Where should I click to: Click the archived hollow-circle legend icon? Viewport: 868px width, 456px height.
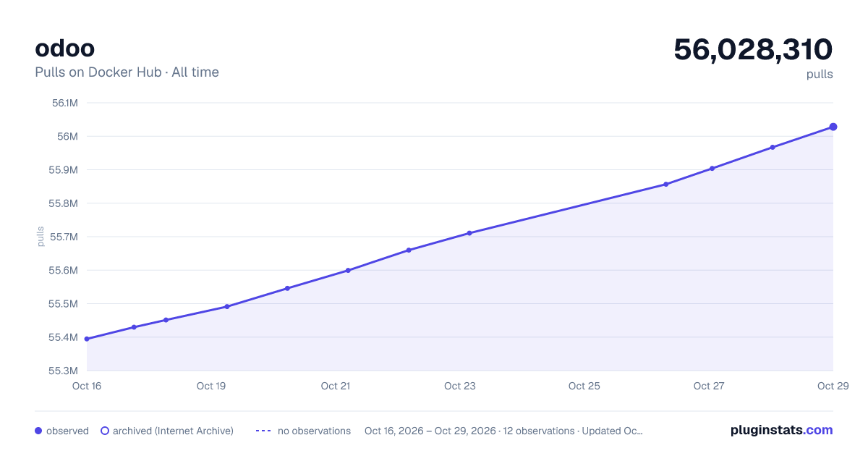(x=105, y=431)
